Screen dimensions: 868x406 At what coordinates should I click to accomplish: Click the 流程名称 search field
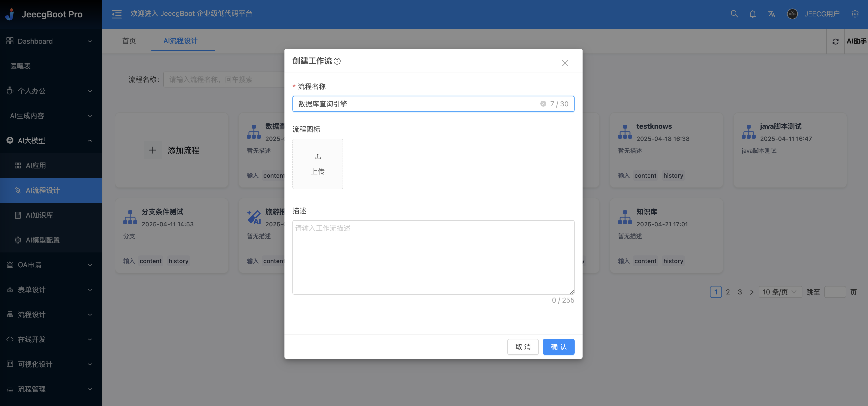(x=224, y=80)
